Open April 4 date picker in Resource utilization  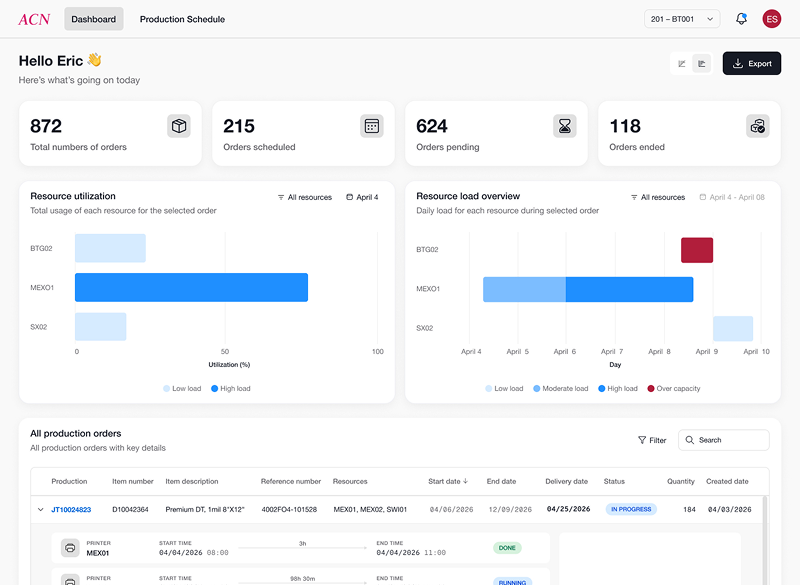(x=362, y=197)
